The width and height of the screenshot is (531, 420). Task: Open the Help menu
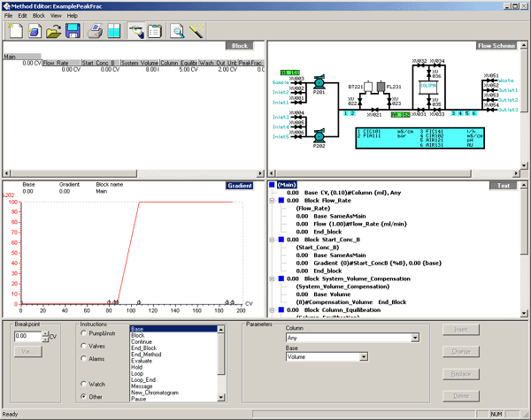(x=73, y=16)
